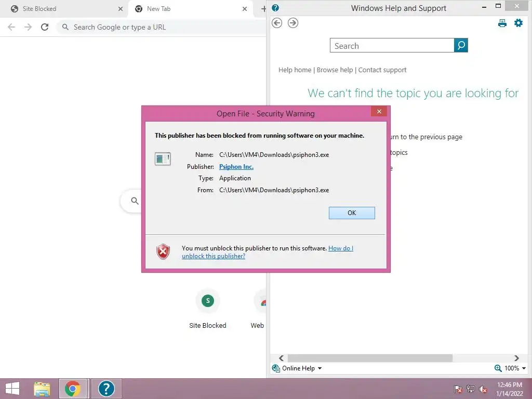Minimize the Windows Help and Support window

click(484, 6)
